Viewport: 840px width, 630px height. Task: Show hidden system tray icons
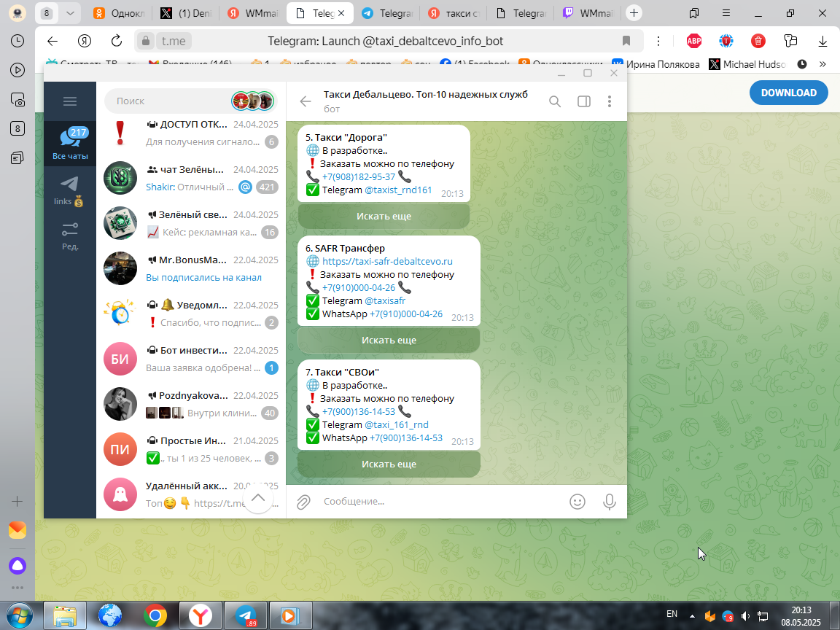tap(692, 616)
